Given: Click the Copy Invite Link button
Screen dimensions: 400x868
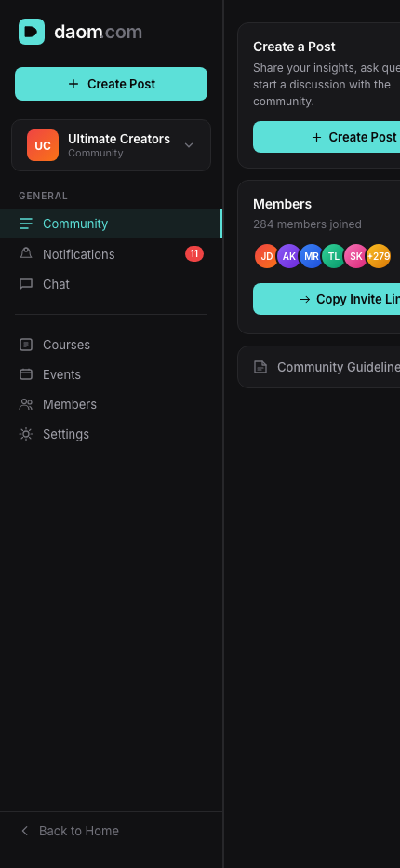Looking at the screenshot, I should pyautogui.click(x=327, y=299).
